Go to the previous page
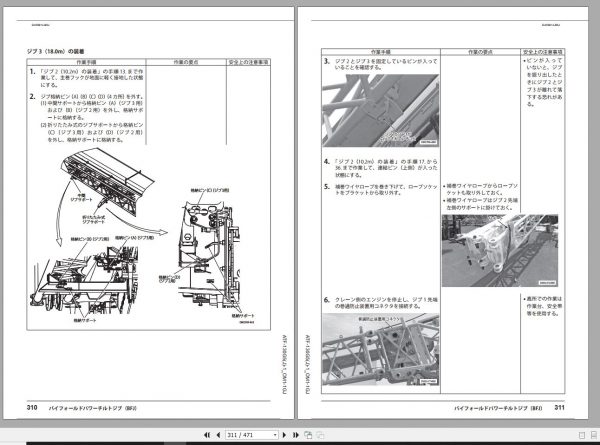The width and height of the screenshot is (600, 445). (x=218, y=435)
